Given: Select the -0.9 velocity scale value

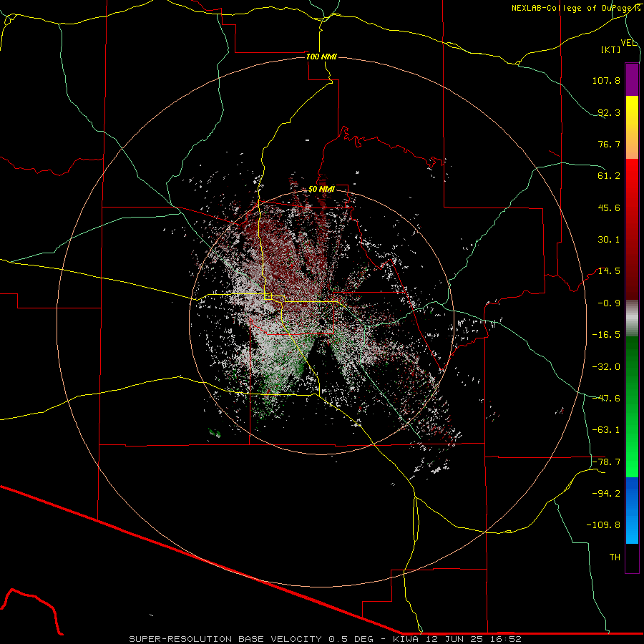Looking at the screenshot, I should (x=609, y=303).
